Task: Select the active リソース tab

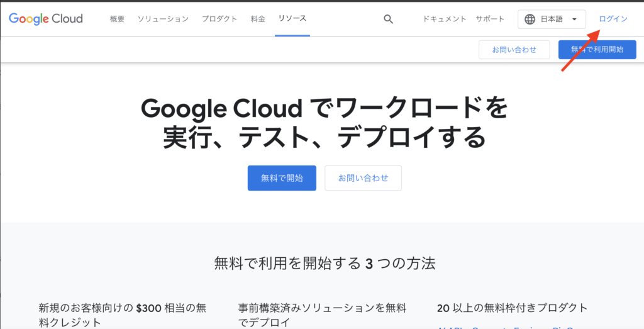Action: point(292,18)
